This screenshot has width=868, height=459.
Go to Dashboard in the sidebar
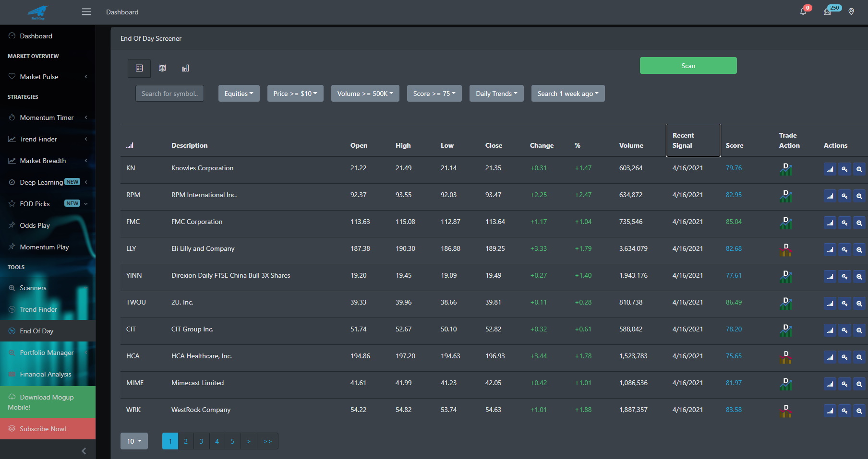coord(48,36)
